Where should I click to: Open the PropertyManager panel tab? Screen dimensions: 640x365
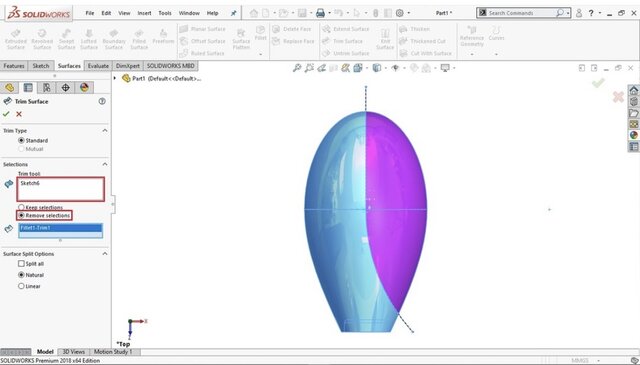[x=28, y=87]
